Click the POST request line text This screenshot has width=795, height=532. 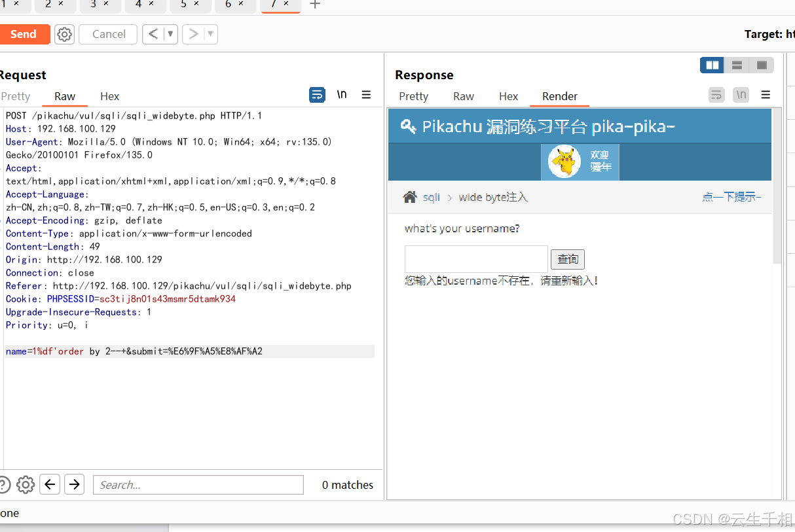pyautogui.click(x=134, y=116)
